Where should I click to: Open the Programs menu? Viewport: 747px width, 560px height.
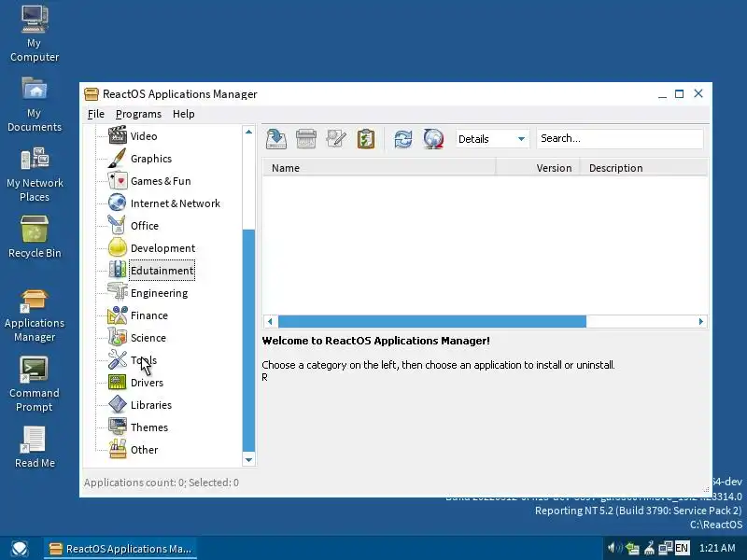pyautogui.click(x=138, y=114)
